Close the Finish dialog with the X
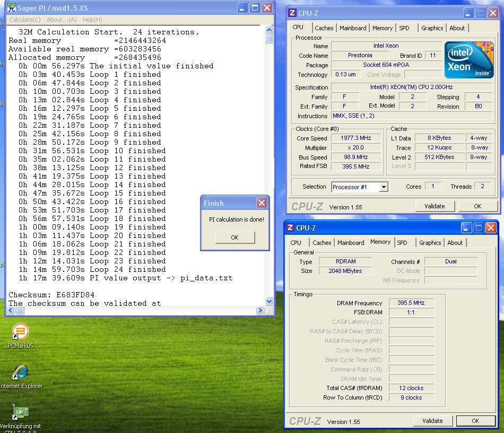This screenshot has height=433, width=504. [x=262, y=202]
